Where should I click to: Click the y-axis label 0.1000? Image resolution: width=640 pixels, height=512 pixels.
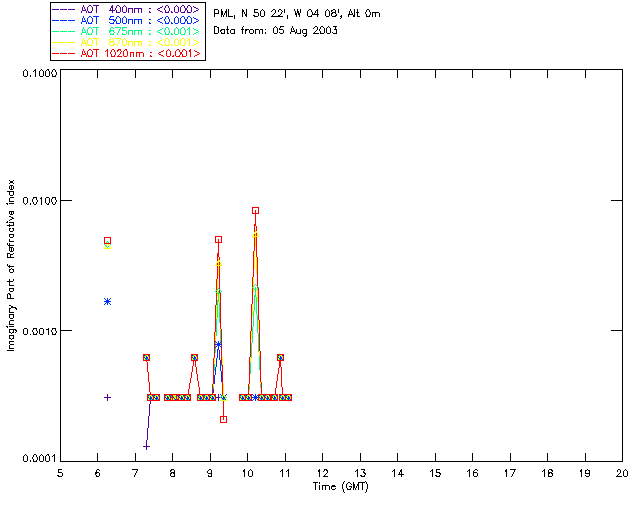40,73
